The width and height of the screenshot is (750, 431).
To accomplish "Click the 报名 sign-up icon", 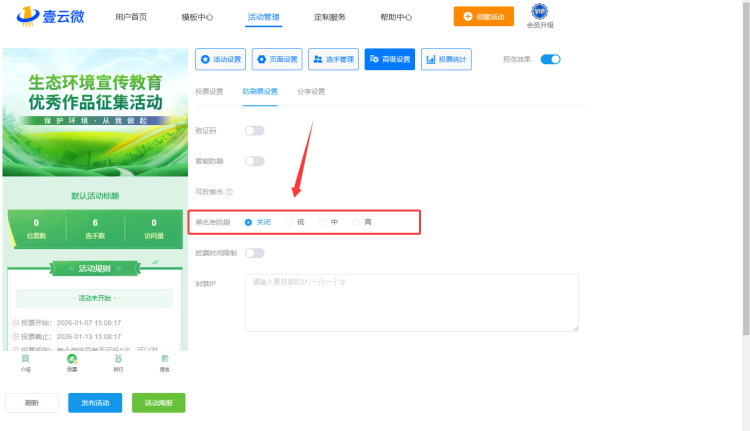I will point(165,358).
